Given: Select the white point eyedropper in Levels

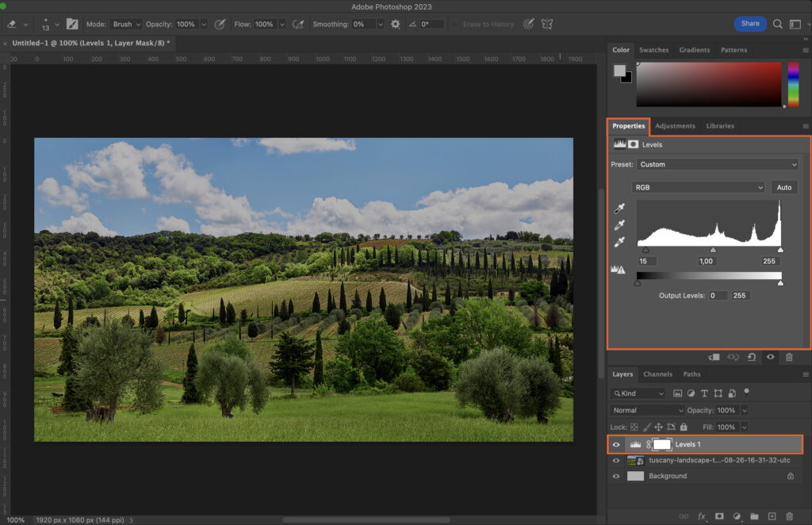Looking at the screenshot, I should pos(618,240).
